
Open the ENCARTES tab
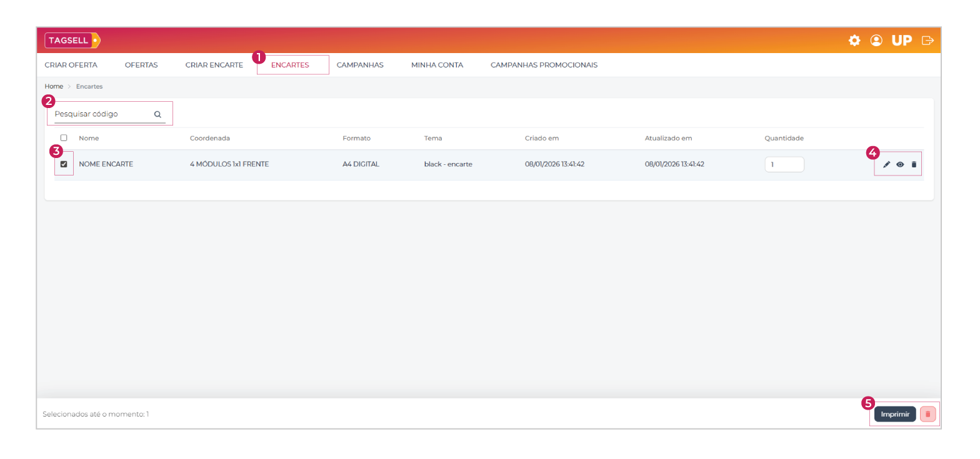pyautogui.click(x=290, y=65)
